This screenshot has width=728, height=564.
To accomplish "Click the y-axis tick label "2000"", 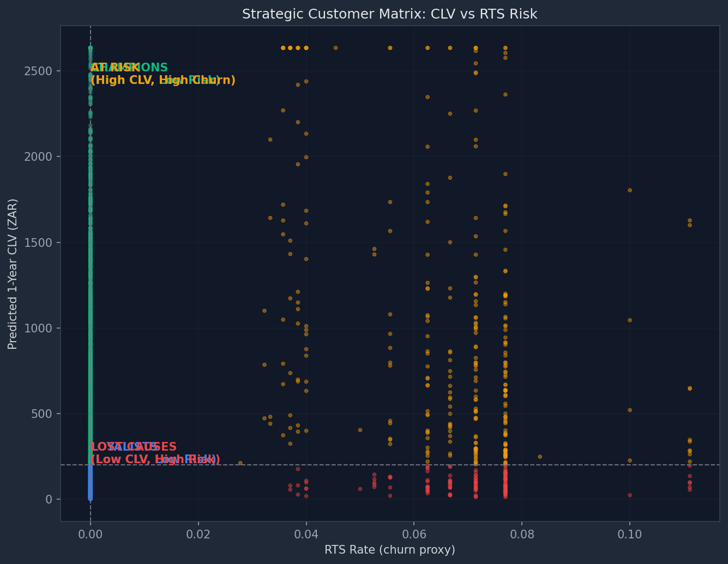I will (39, 157).
